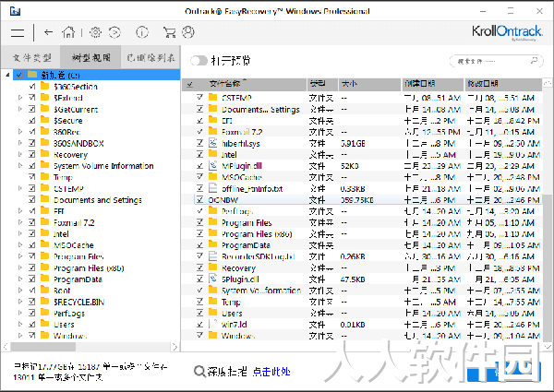This screenshot has width=554, height=392.
Task: Click the resume recovery circular arrow icon
Action: [114, 32]
